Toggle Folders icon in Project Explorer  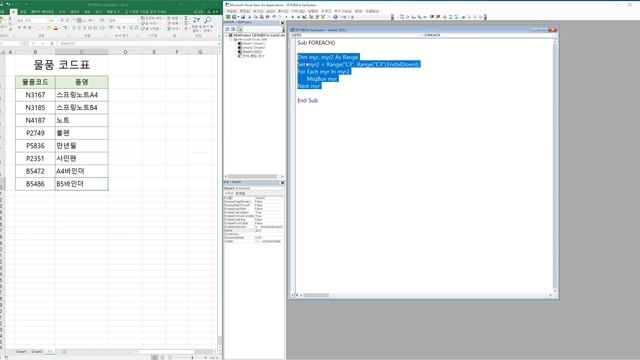pos(239,29)
